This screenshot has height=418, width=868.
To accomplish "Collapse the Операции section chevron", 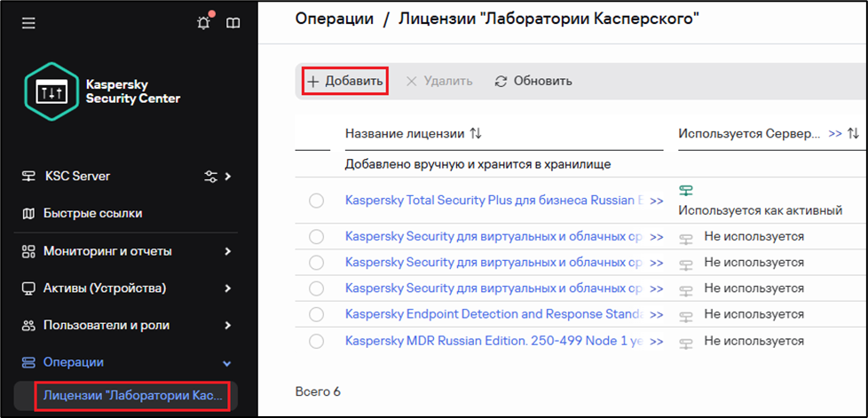I will coord(226,363).
